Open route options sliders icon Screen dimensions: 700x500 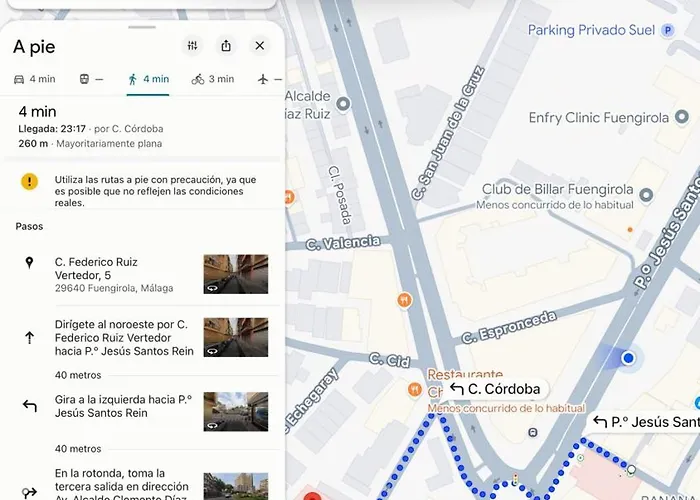[192, 46]
